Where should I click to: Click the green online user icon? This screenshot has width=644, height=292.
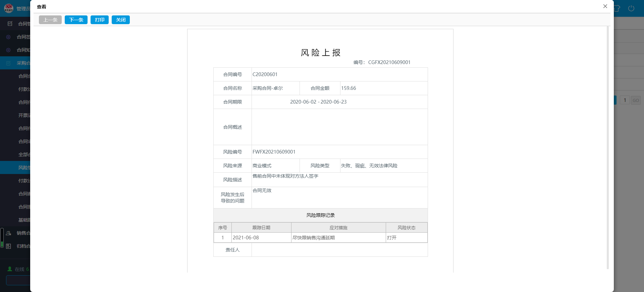pyautogui.click(x=10, y=269)
